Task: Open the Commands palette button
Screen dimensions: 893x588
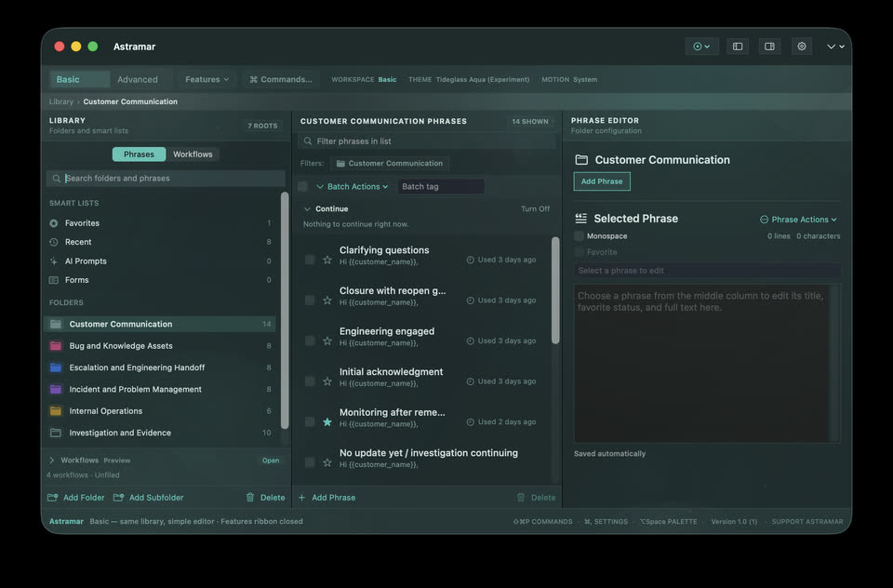Action: coord(281,79)
